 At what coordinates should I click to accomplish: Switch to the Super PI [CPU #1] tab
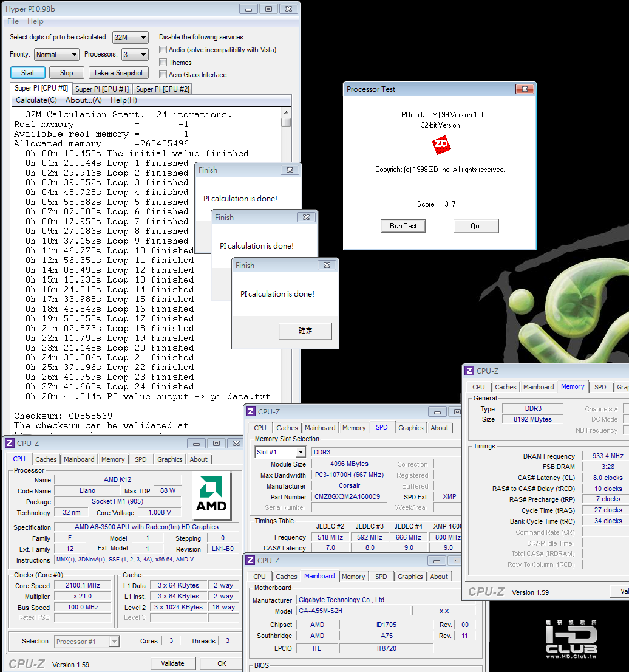tap(102, 89)
